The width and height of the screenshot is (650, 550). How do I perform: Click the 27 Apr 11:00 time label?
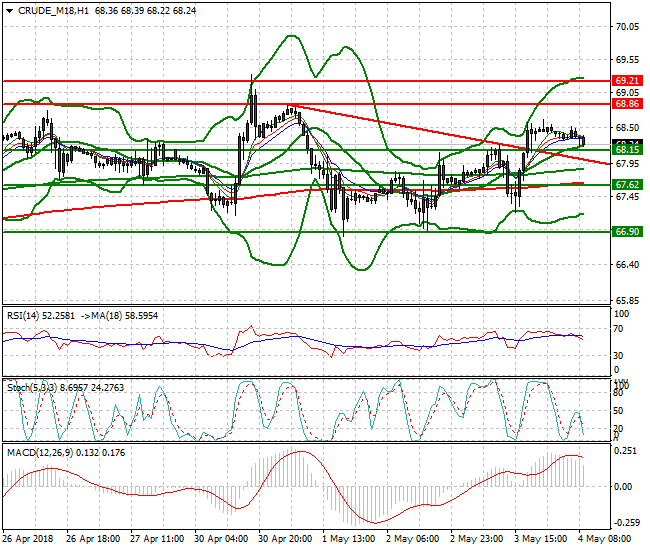click(157, 539)
